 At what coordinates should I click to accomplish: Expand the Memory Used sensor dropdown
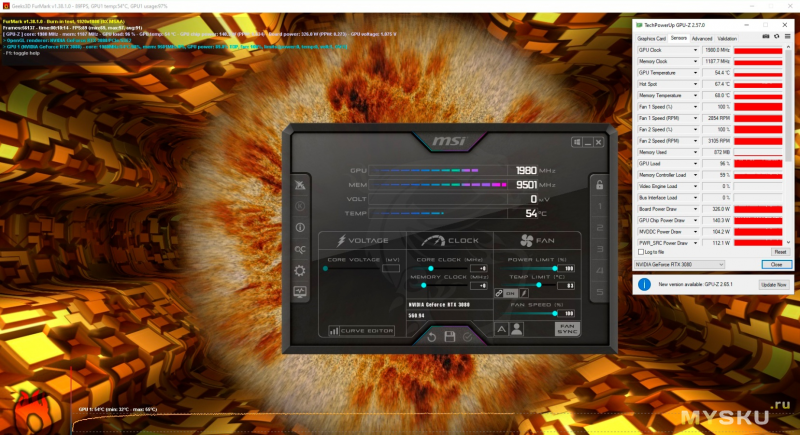pyautogui.click(x=695, y=152)
